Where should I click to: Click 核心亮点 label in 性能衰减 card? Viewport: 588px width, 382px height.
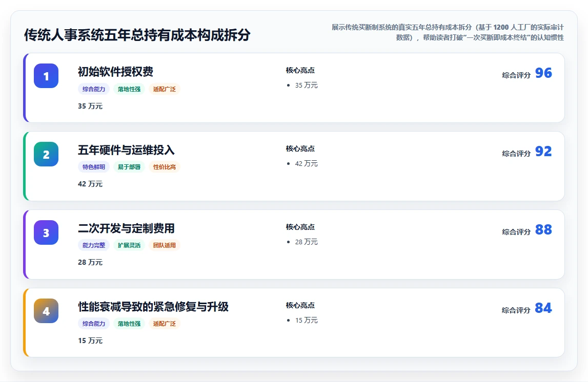(x=300, y=305)
